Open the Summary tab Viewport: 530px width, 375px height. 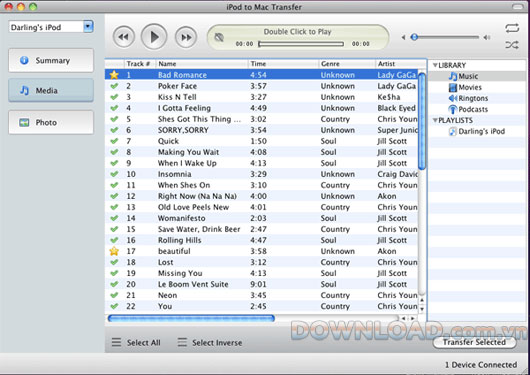click(x=51, y=61)
